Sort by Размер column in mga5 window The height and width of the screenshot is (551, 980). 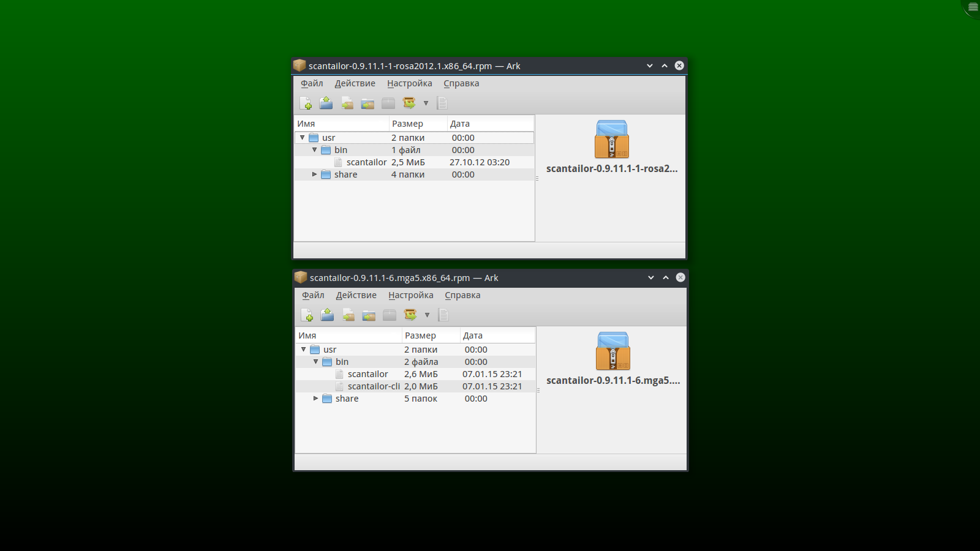click(x=431, y=335)
